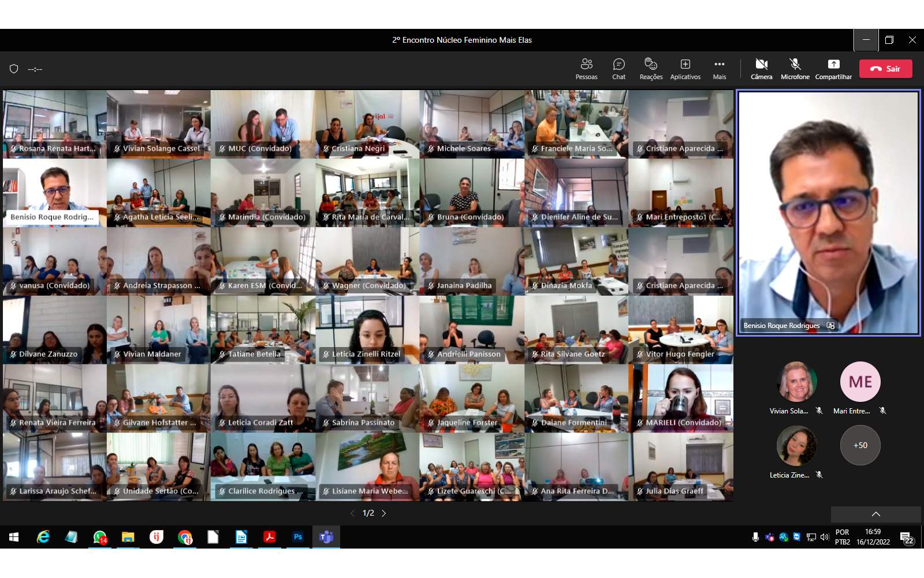924x578 pixels.
Task: Toggle the Câmera on
Action: click(x=761, y=68)
